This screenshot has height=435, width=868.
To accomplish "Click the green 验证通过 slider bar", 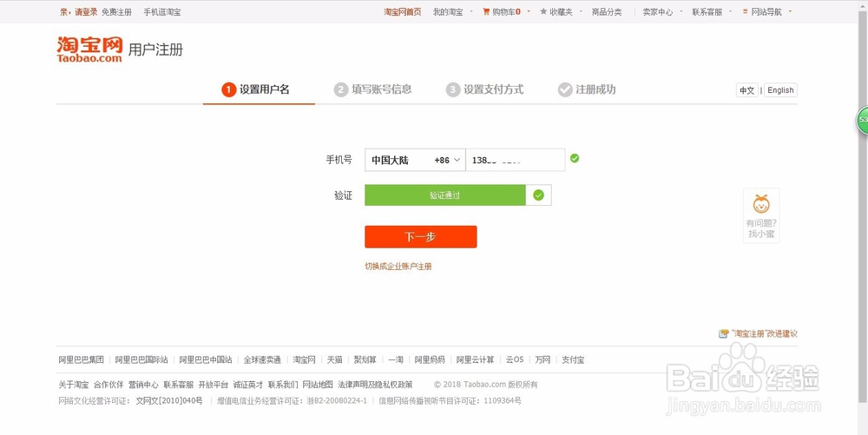I will click(x=445, y=194).
